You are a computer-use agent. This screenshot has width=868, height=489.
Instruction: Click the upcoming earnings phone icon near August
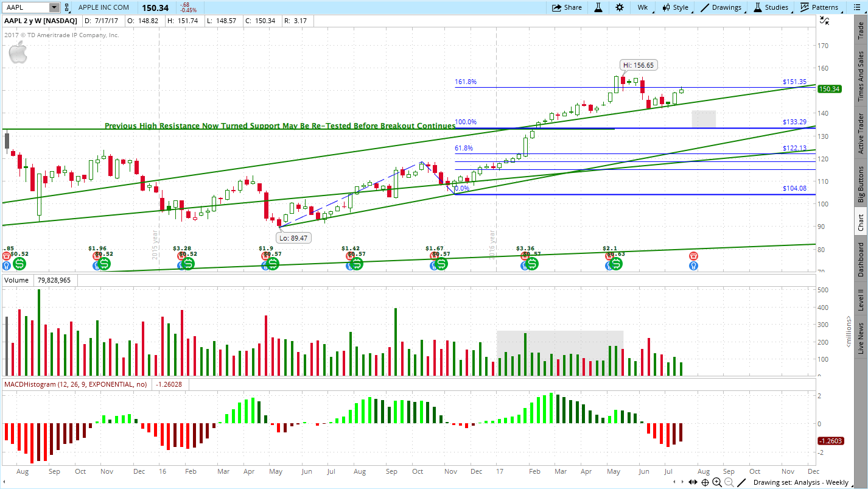pyautogui.click(x=693, y=256)
